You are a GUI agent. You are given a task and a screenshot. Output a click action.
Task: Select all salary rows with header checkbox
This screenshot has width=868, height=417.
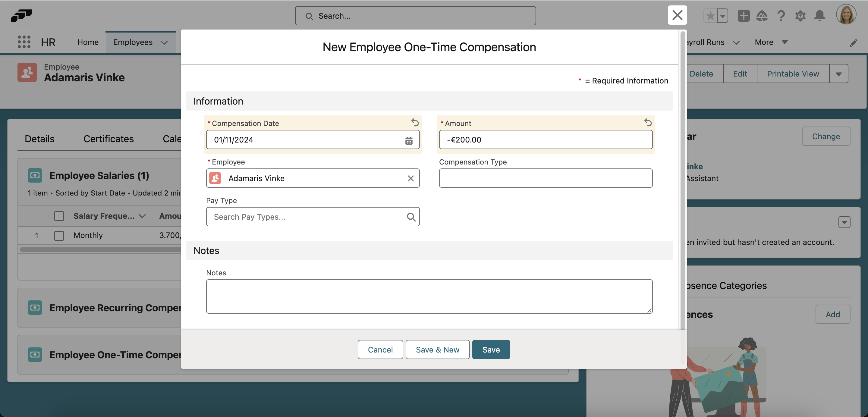click(59, 216)
